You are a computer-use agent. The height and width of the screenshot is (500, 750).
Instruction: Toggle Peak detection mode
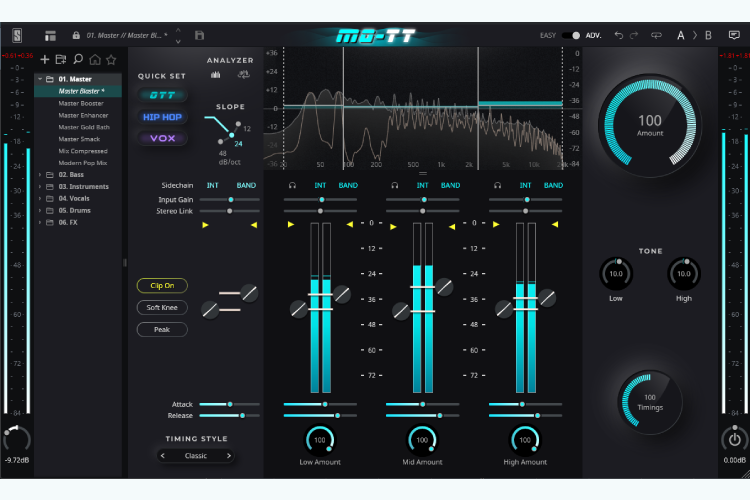click(162, 330)
